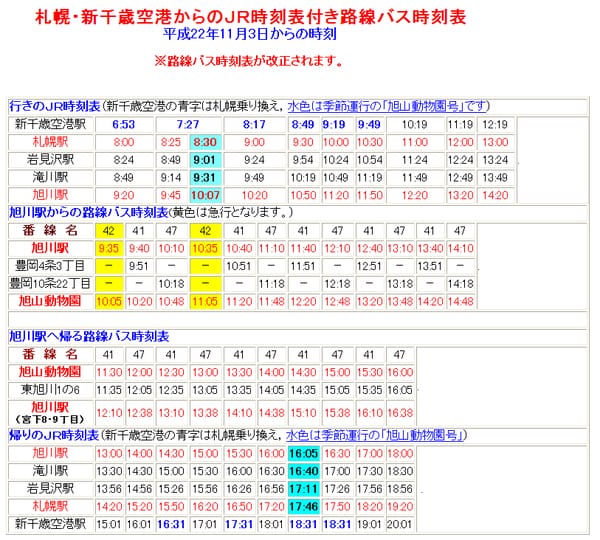The image size is (600, 540).
Task: Click the 14:18 cell in 豊岡10条22丁目 row
Action: tap(460, 284)
